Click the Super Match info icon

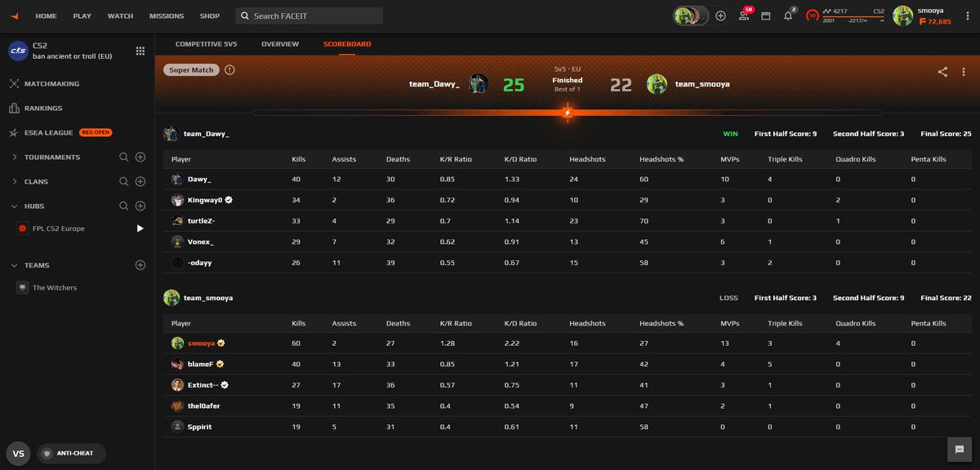(x=229, y=70)
